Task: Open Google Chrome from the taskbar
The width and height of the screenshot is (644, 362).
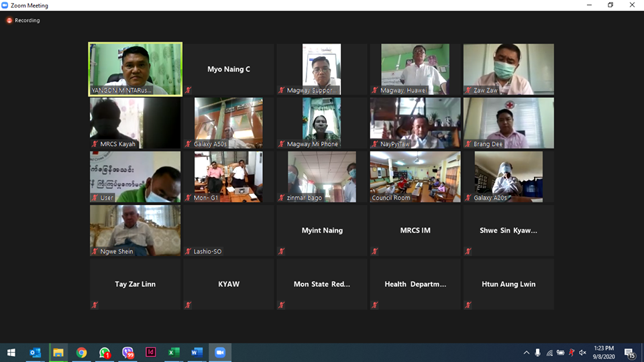Action: pyautogui.click(x=81, y=353)
